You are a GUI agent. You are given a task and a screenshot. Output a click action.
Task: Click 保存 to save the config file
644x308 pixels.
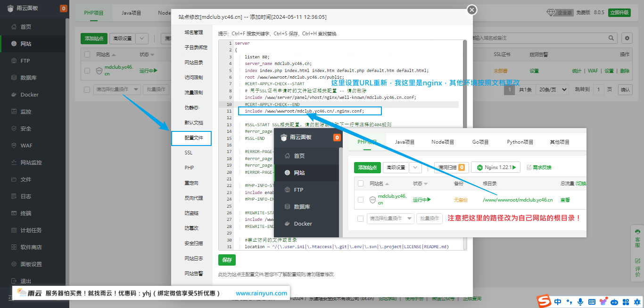click(227, 260)
